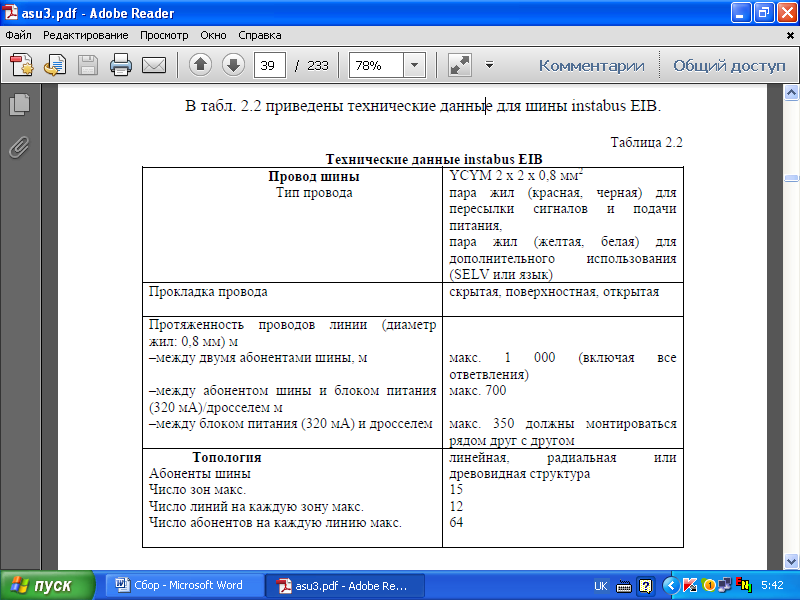Expand hidden tray icons arrow

671,585
